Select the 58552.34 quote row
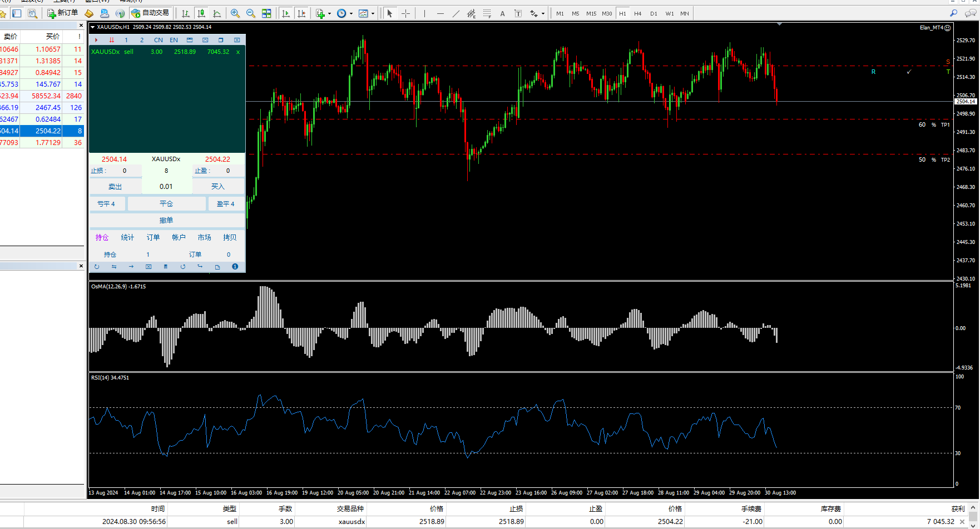 tap(42, 96)
